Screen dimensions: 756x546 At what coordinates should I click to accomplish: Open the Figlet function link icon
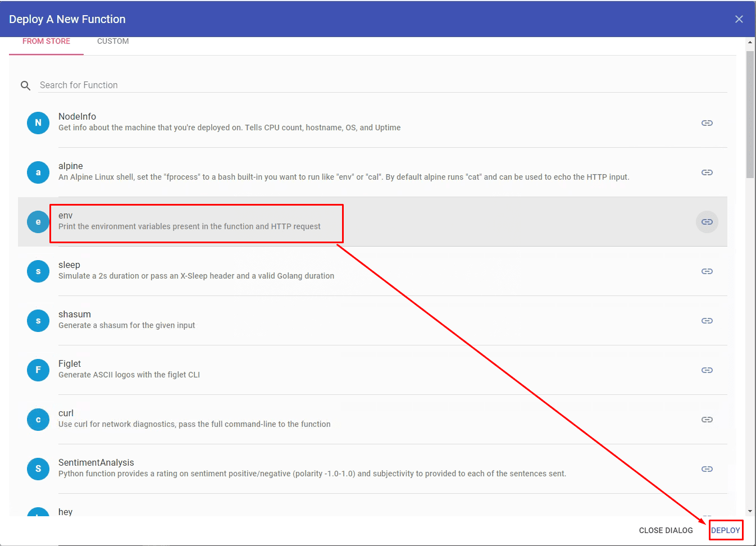click(x=707, y=370)
